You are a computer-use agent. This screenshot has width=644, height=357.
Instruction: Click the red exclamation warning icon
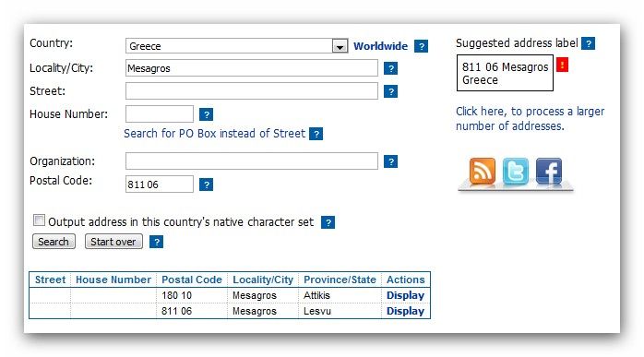coord(562,65)
